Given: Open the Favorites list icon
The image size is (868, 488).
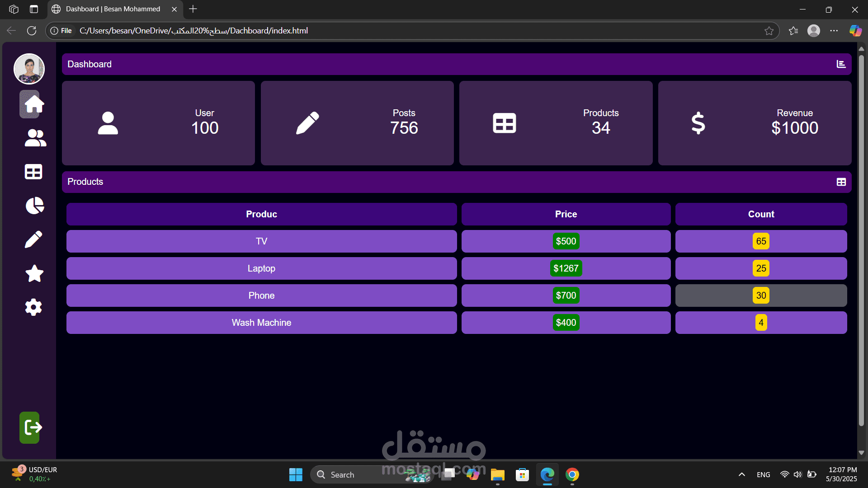Looking at the screenshot, I should click(793, 31).
